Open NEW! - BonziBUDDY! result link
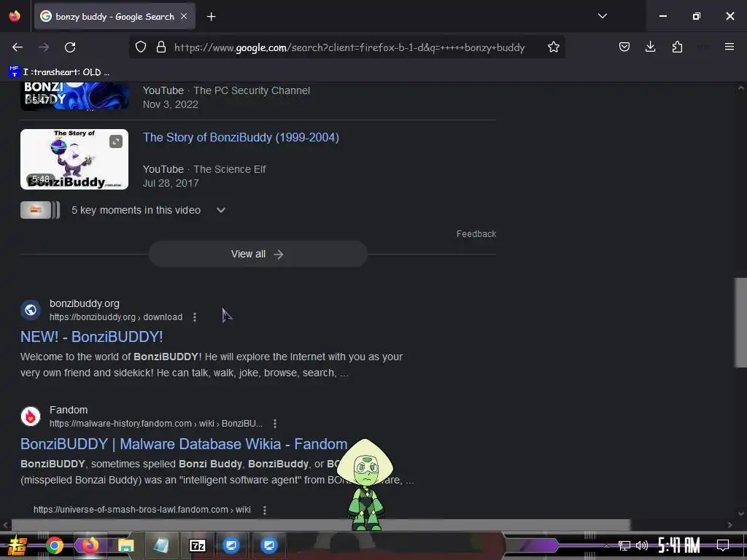This screenshot has width=747, height=560. 91,337
